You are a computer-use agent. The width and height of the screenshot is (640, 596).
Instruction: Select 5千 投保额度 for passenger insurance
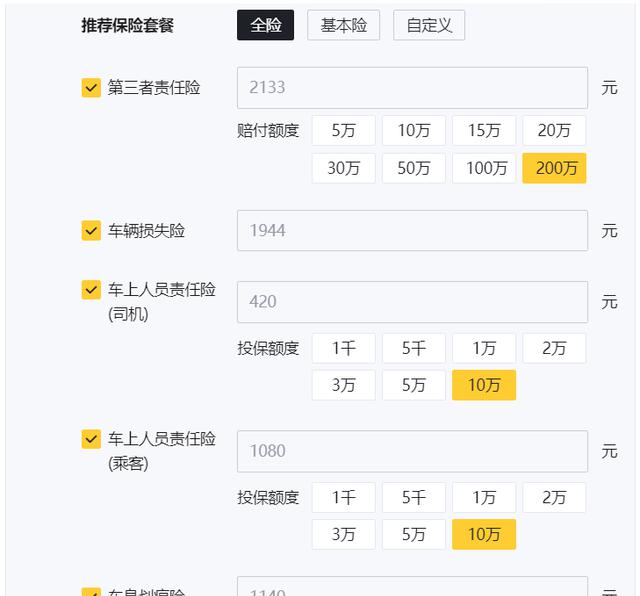pyautogui.click(x=413, y=497)
